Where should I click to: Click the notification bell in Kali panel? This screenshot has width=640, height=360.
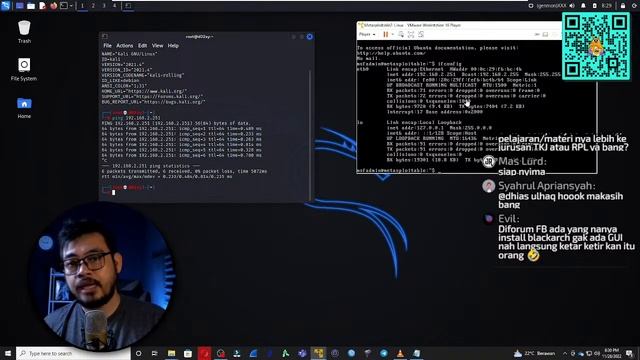(583, 6)
